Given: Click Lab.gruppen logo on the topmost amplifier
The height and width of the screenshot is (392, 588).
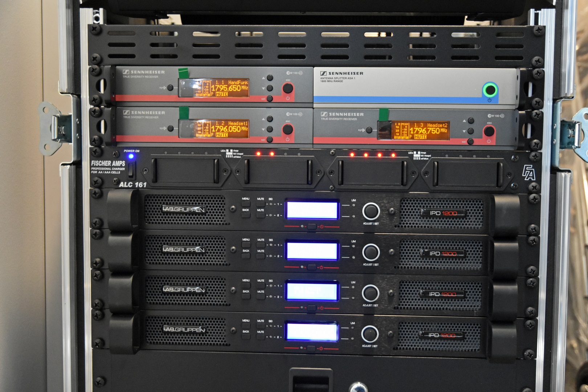Looking at the screenshot, I should pos(184,209).
